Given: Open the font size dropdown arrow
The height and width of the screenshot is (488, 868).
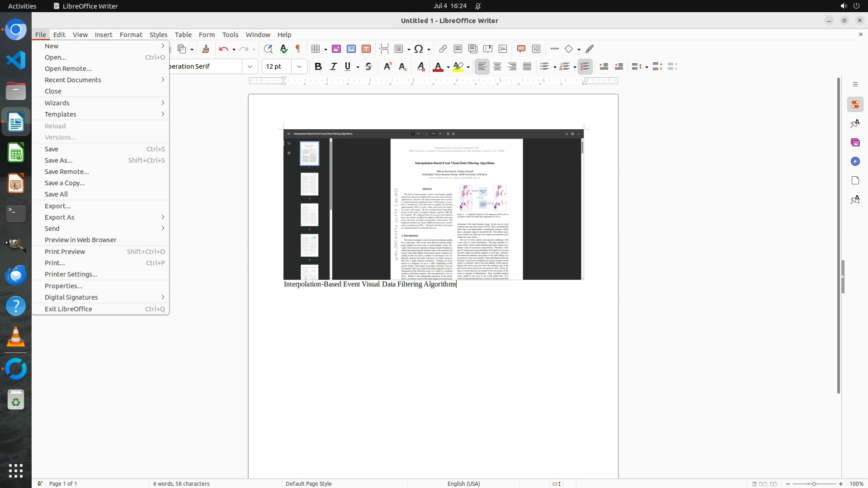Looking at the screenshot, I should pyautogui.click(x=299, y=66).
